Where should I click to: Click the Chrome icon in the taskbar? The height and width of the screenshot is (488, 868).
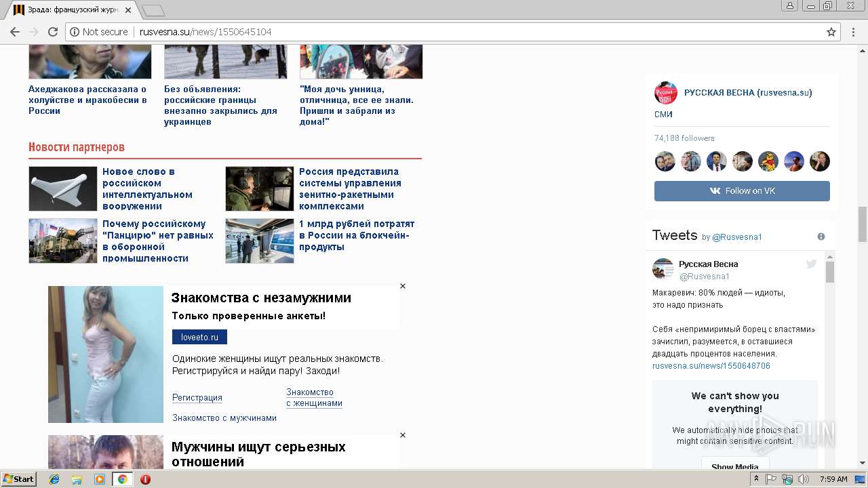tap(122, 479)
